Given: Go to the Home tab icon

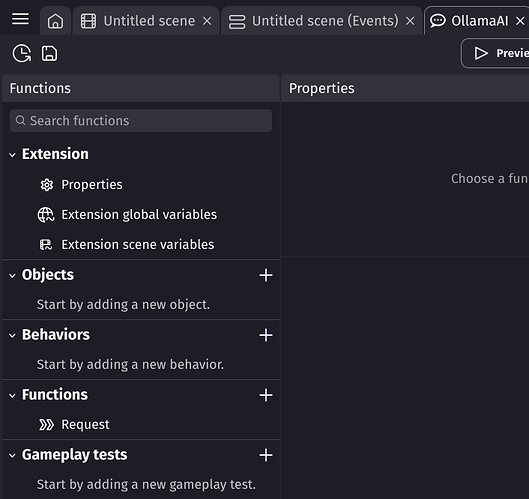Looking at the screenshot, I should click(55, 21).
